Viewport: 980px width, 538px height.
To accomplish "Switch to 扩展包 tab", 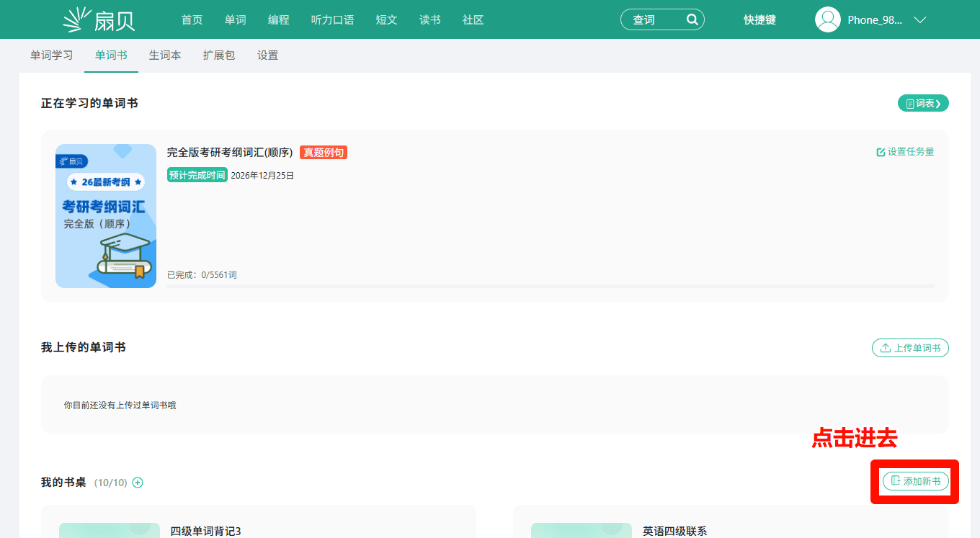I will 219,55.
